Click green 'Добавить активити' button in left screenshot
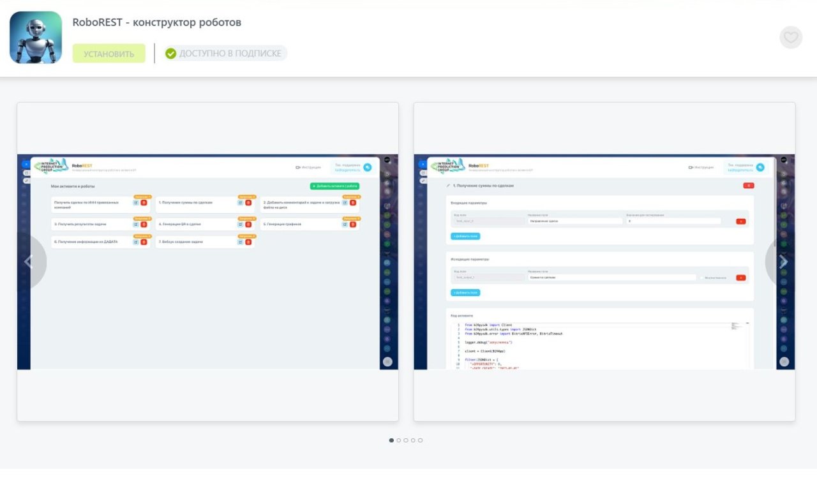The image size is (817, 504). coord(334,186)
